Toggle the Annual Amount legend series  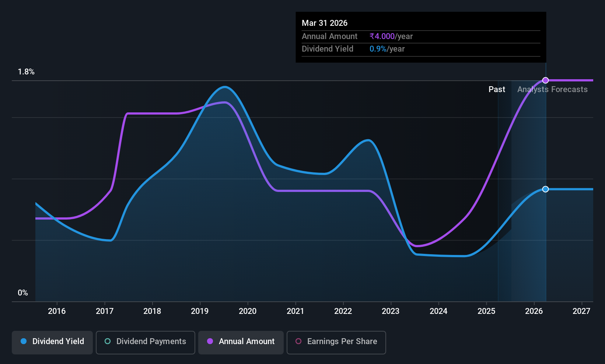click(241, 343)
